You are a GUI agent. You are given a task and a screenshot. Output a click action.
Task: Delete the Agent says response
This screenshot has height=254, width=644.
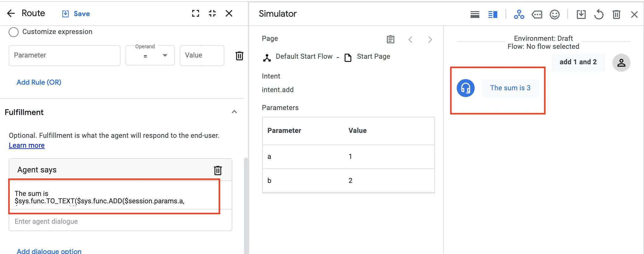[218, 170]
